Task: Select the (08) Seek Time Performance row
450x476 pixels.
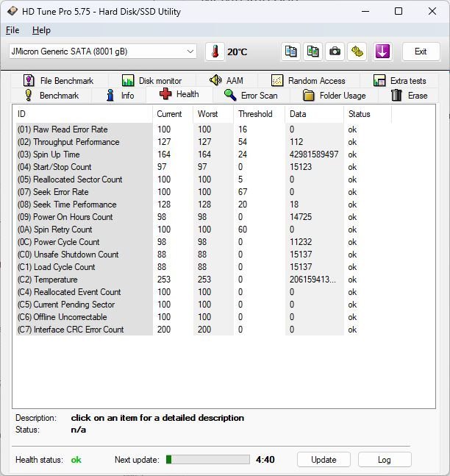Action: [x=203, y=205]
